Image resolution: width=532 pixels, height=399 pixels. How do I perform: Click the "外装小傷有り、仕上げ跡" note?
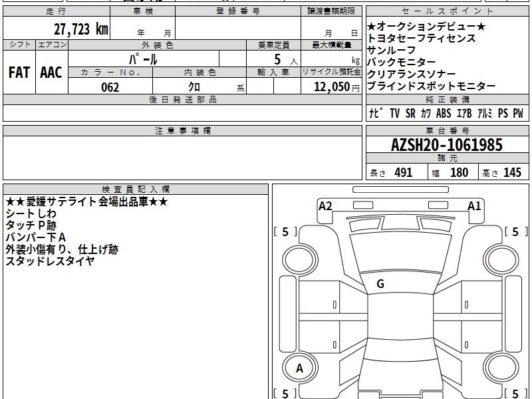pyautogui.click(x=62, y=249)
